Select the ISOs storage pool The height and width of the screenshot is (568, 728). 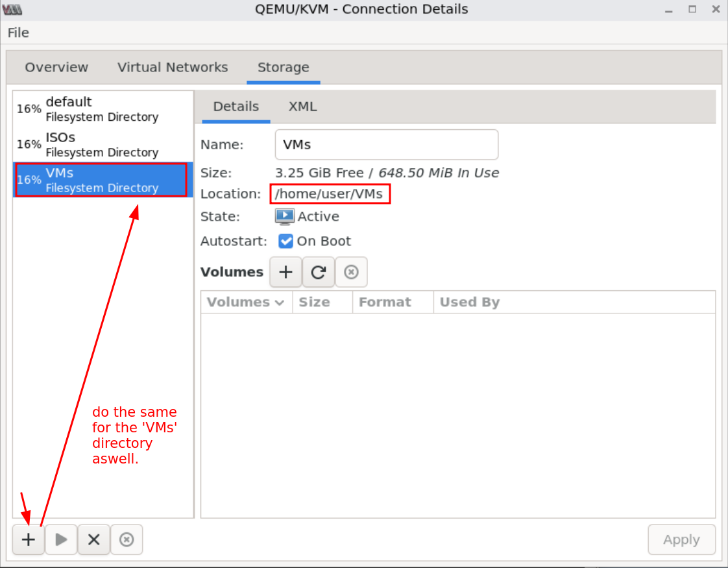tap(103, 145)
